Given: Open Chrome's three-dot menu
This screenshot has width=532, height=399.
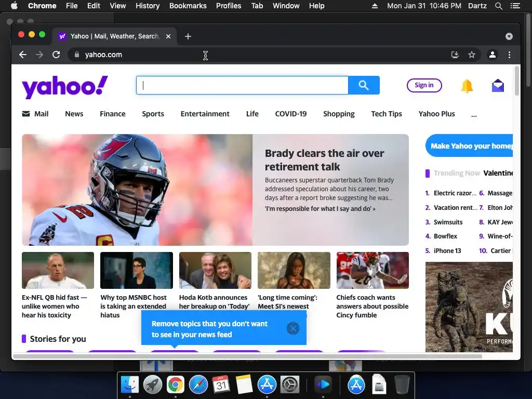Looking at the screenshot, I should (x=509, y=55).
